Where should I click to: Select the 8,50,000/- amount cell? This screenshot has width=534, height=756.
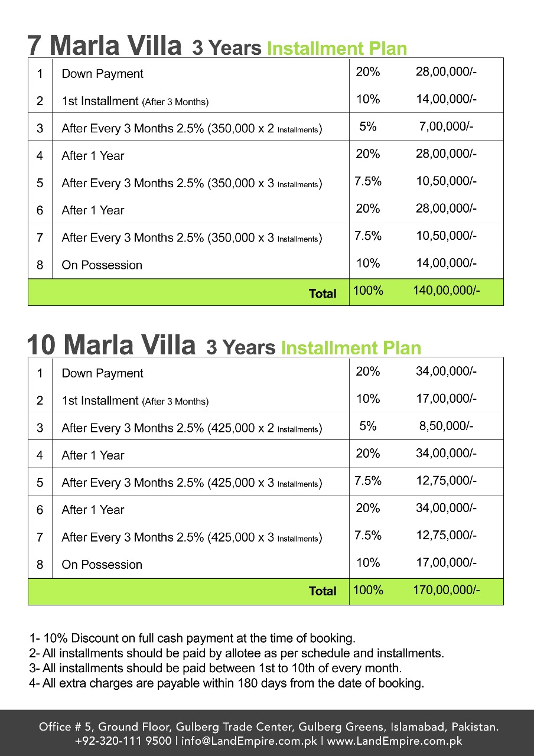click(446, 426)
